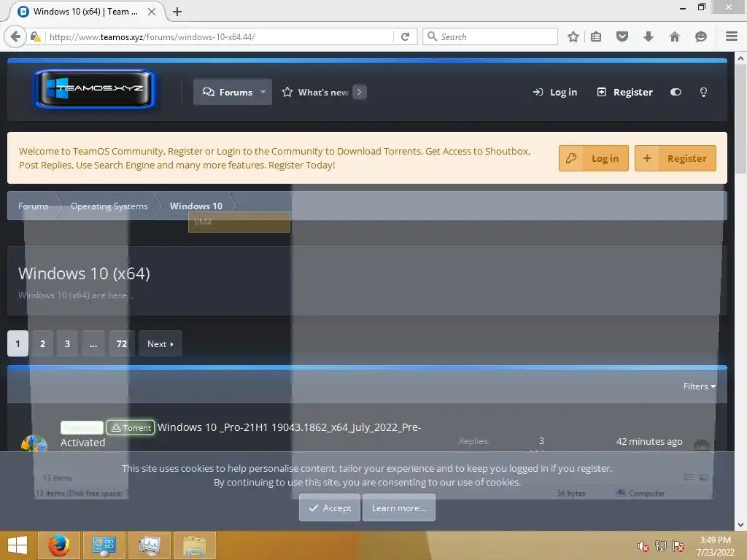
Task: Expand Forums dropdown arrow
Action: 263,92
